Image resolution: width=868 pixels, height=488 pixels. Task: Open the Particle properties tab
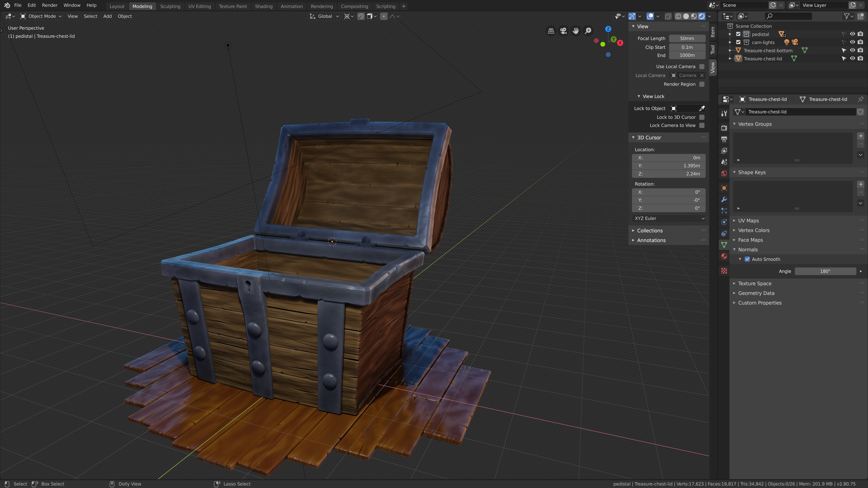[724, 210]
